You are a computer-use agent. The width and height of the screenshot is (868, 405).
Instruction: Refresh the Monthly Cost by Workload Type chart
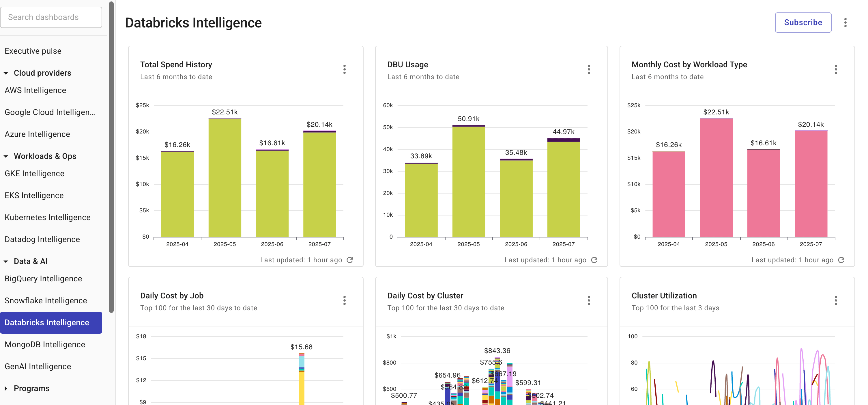[x=841, y=260]
